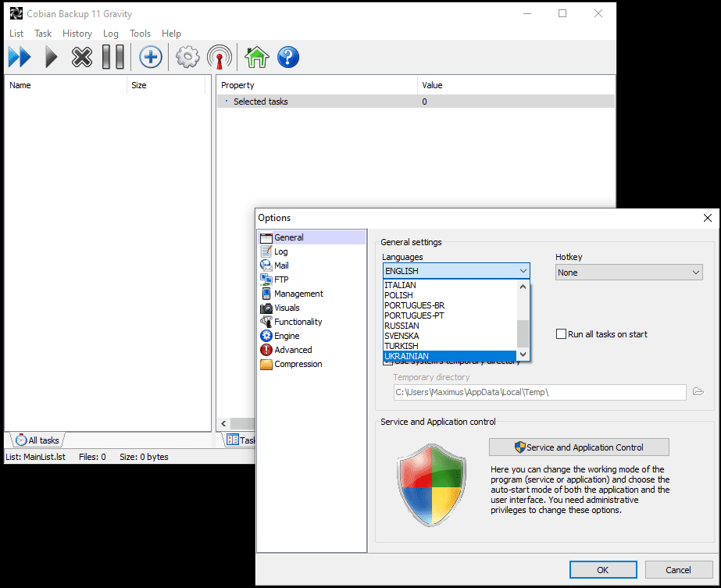The height and width of the screenshot is (588, 721).
Task: Click Service and Application Control button
Action: pos(579,447)
